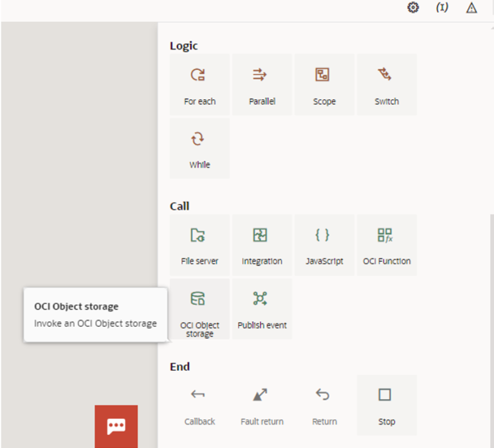Select the OCI Function action
Screen dimensions: 494x448
tap(387, 245)
